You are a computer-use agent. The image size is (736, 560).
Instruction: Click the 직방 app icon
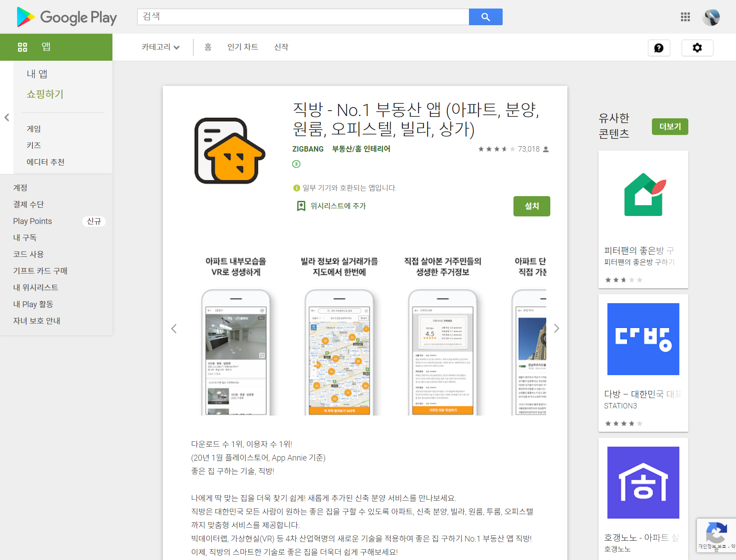click(x=230, y=151)
